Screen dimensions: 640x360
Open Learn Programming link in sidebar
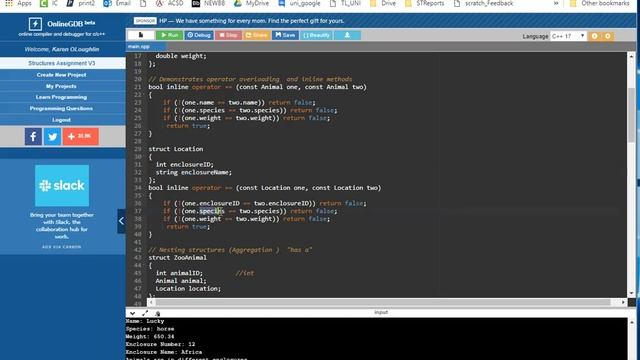[62, 97]
